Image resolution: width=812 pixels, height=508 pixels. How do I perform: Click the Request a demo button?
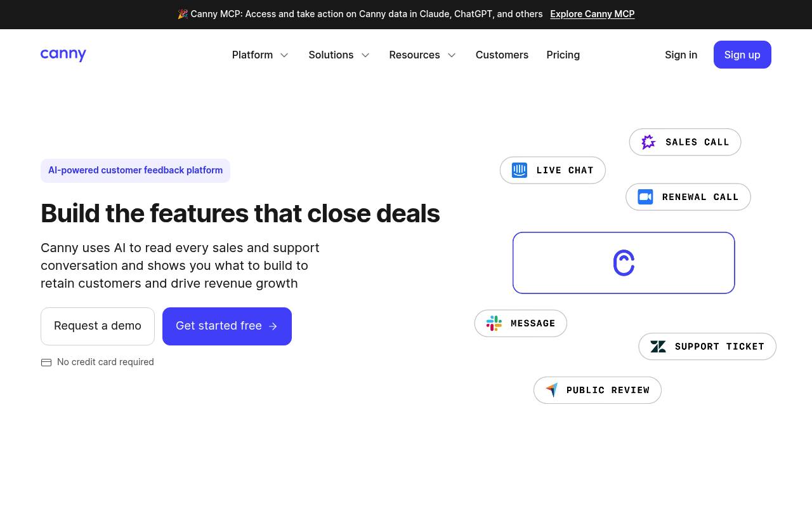click(98, 326)
